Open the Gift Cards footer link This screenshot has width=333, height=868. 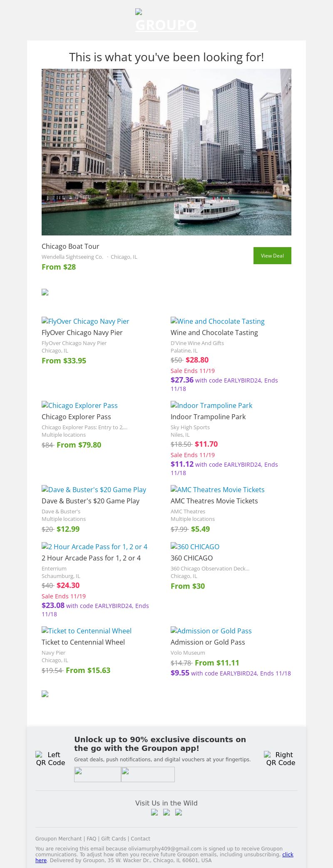click(114, 839)
